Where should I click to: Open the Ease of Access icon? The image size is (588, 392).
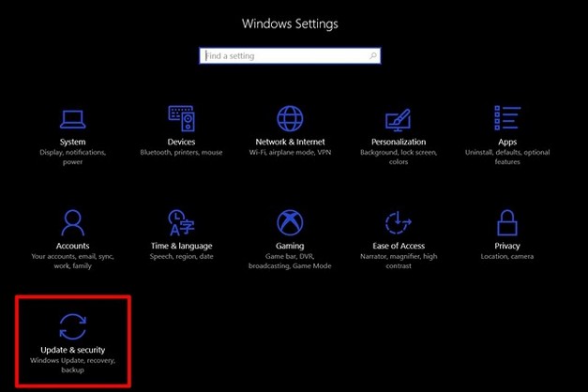tap(399, 222)
